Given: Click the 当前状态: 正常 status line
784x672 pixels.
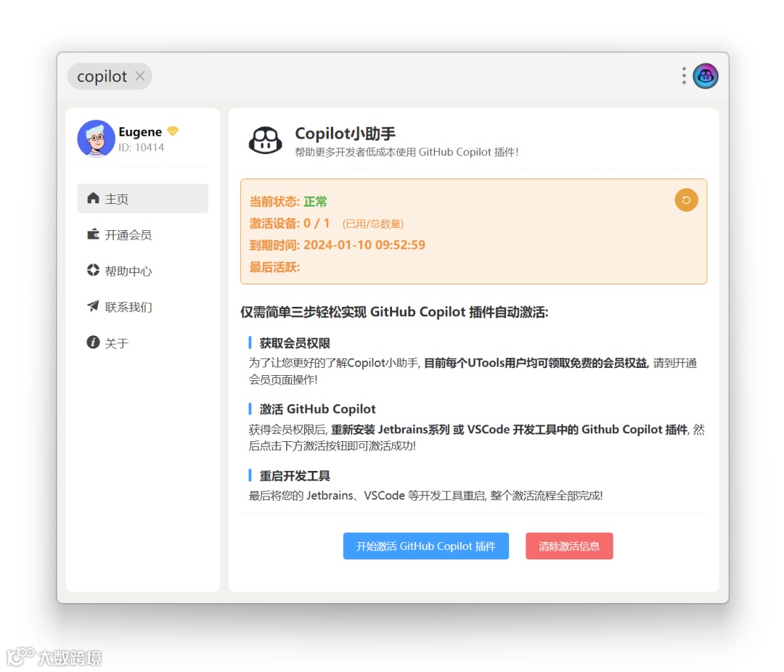Looking at the screenshot, I should (288, 202).
